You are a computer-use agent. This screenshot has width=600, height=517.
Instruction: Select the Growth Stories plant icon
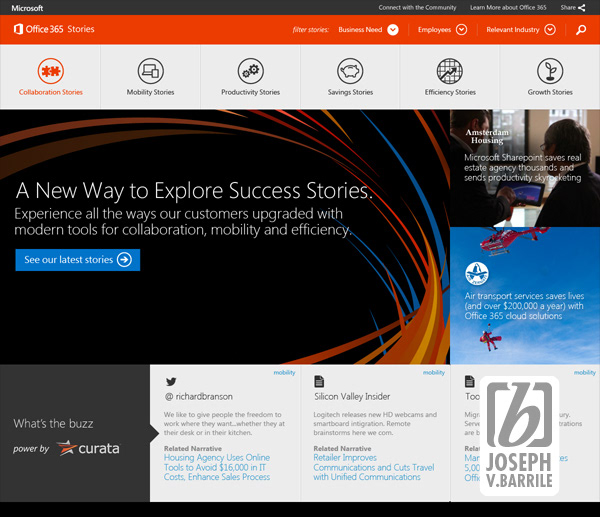pyautogui.click(x=550, y=71)
